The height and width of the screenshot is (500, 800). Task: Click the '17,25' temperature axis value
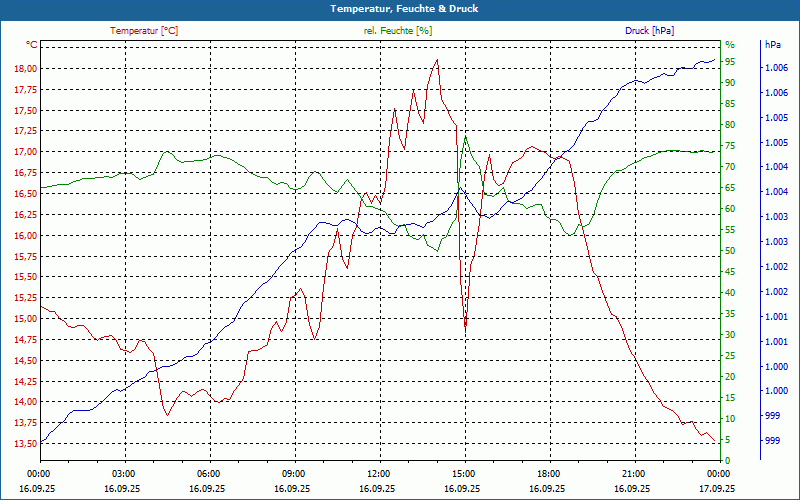pos(27,131)
